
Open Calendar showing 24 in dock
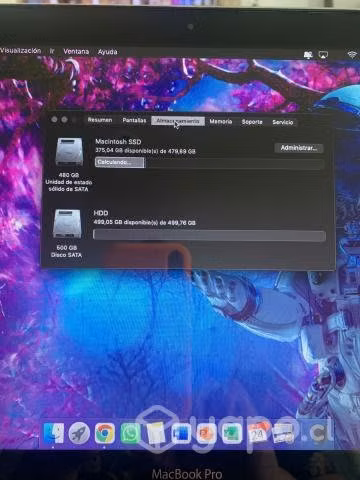(x=257, y=433)
